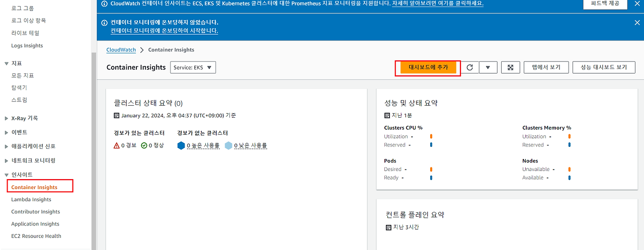Click the blue Nodes Available legend swatch

click(569, 178)
